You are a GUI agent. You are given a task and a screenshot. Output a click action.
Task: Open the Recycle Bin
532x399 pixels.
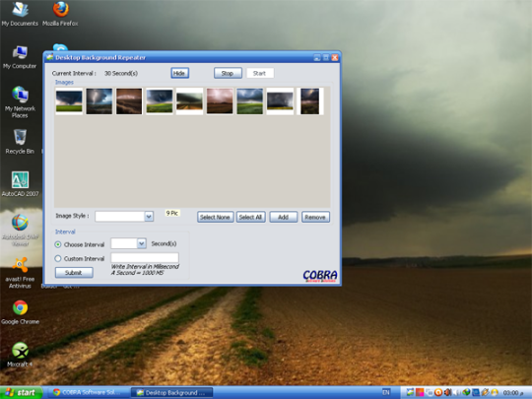point(20,142)
